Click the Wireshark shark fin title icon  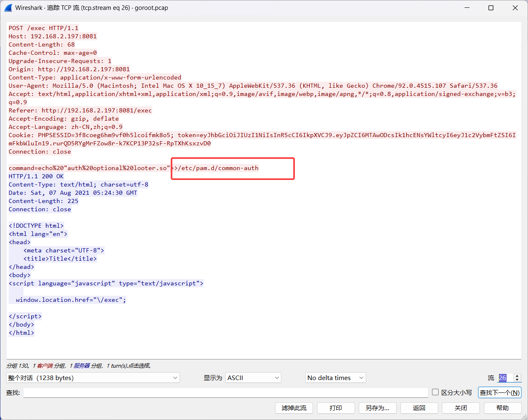click(x=8, y=8)
